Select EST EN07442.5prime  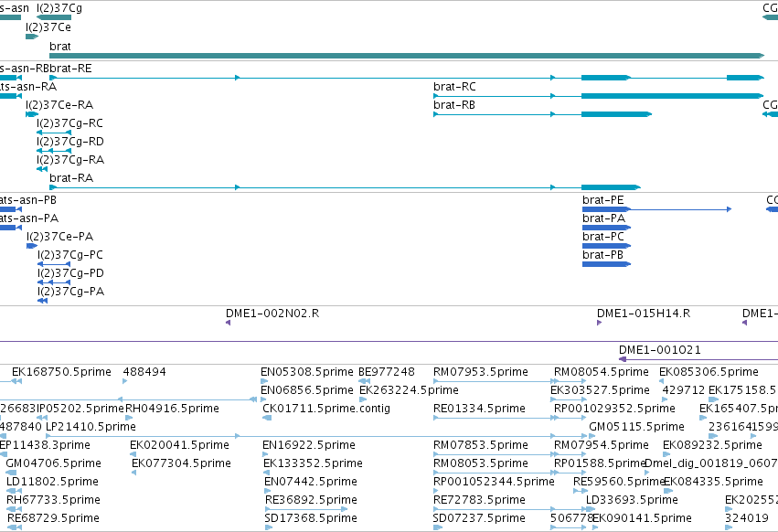point(311,482)
